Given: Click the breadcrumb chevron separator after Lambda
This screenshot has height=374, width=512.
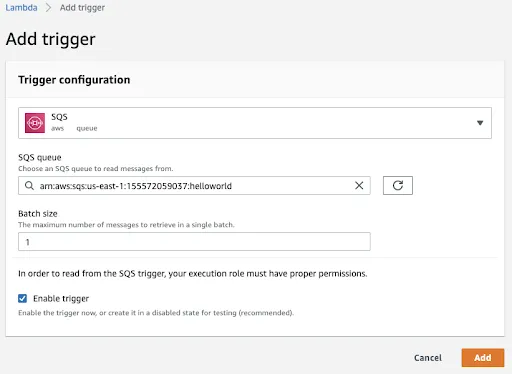Looking at the screenshot, I should click(49, 8).
